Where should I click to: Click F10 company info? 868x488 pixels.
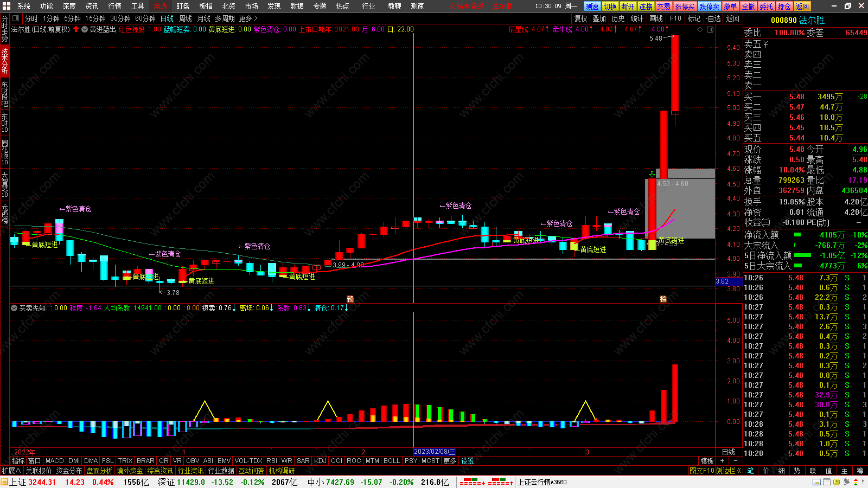pyautogui.click(x=675, y=18)
